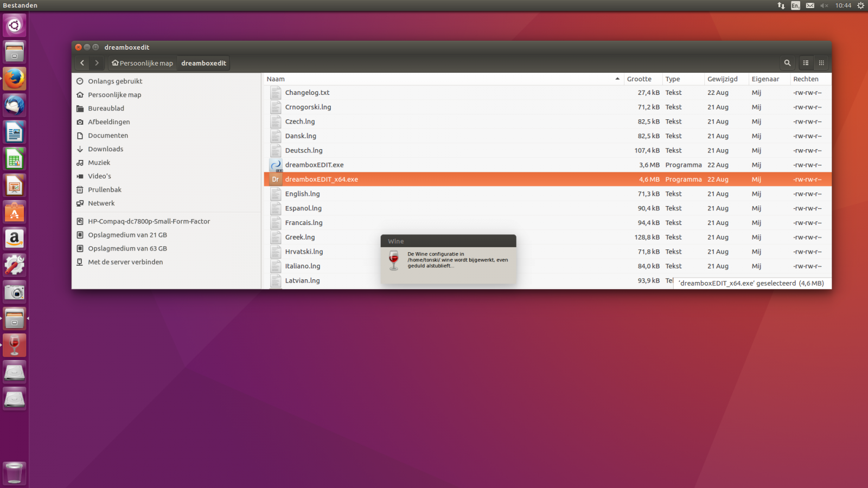The width and height of the screenshot is (868, 488).
Task: Open the system settings gear menu
Action: click(x=860, y=5)
